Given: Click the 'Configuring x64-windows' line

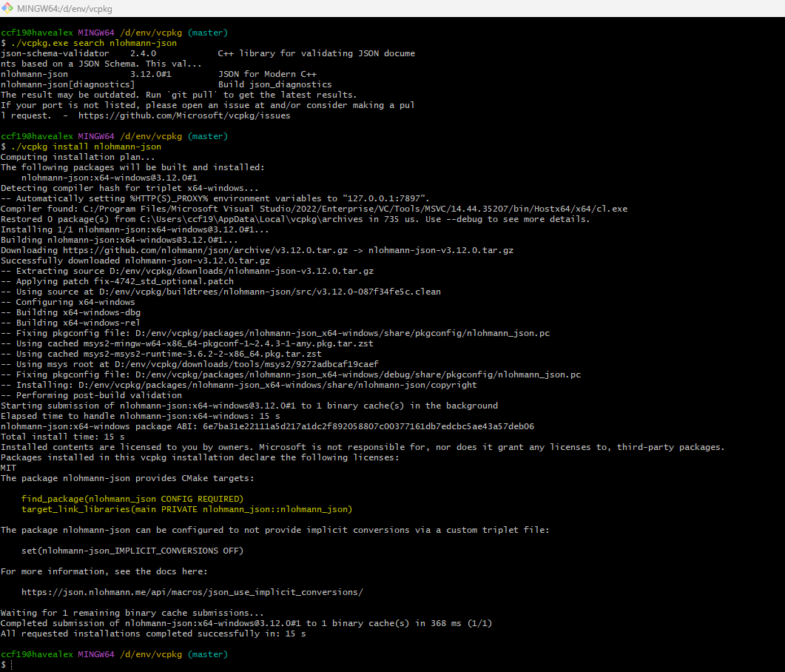Looking at the screenshot, I should 67,303.
